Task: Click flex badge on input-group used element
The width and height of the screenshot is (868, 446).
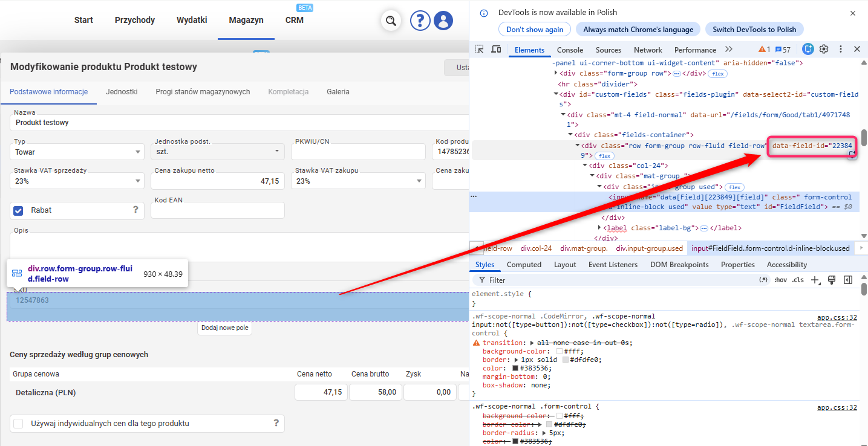Action: click(x=734, y=187)
